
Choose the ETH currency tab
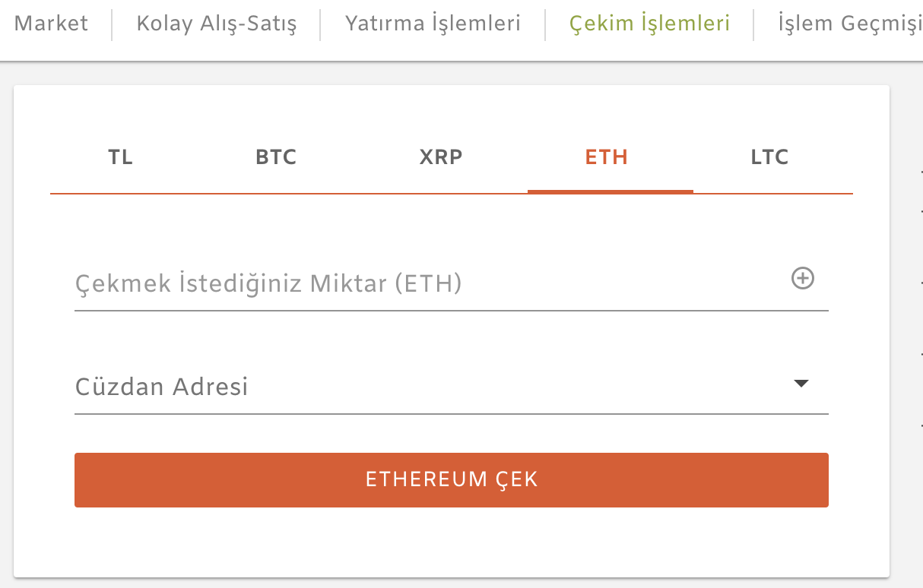(607, 157)
